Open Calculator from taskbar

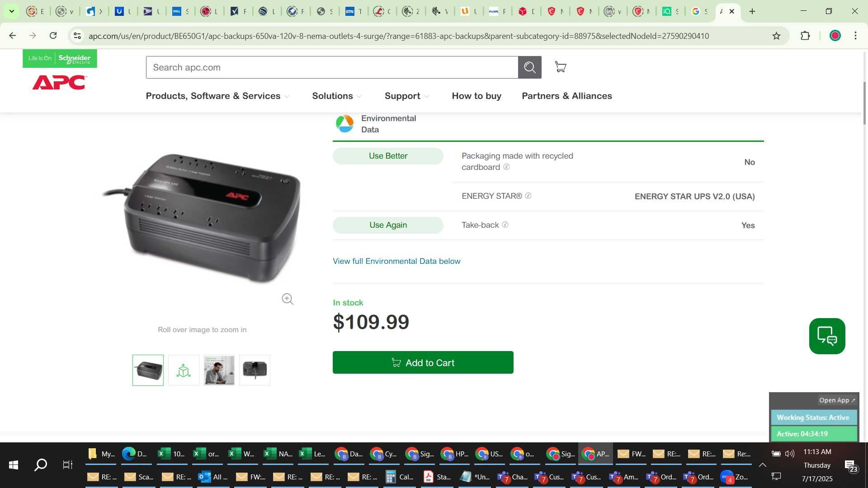click(x=400, y=477)
